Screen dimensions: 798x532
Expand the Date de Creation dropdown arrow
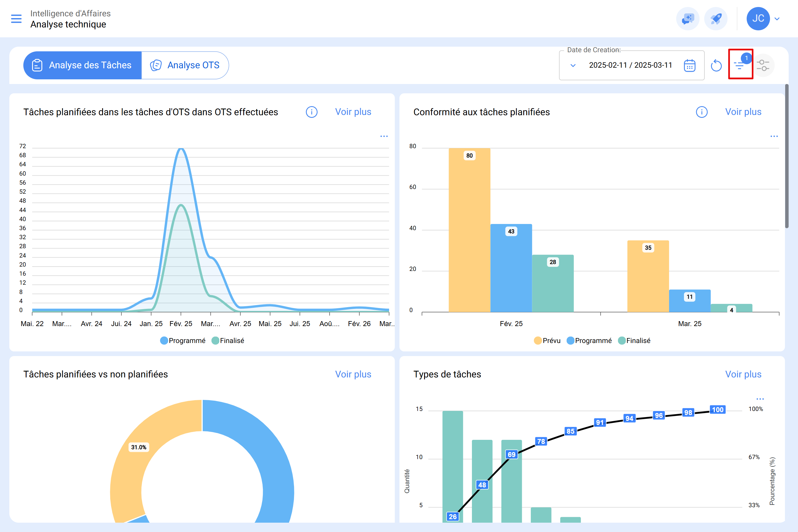click(x=573, y=65)
